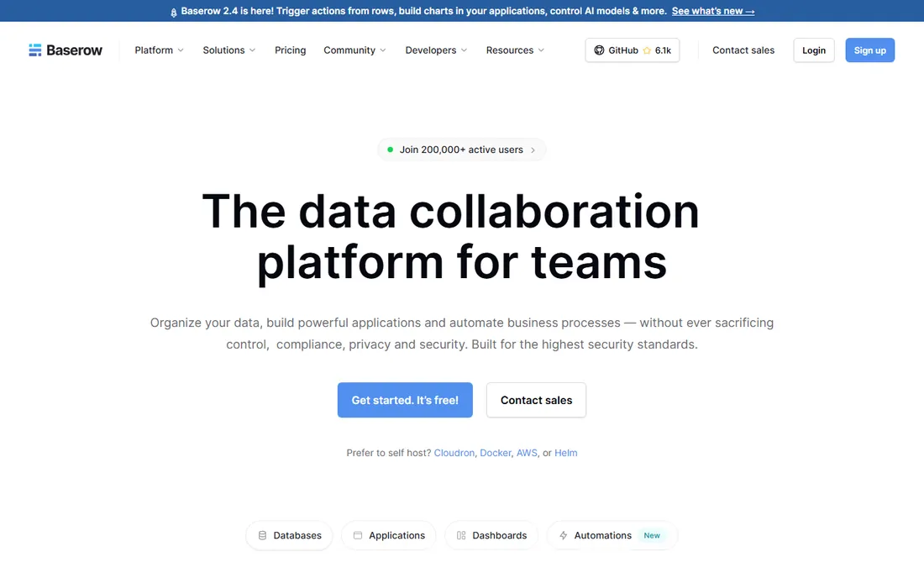This screenshot has width=924, height=578.
Task: Click the Applications tab window icon
Action: (x=358, y=536)
